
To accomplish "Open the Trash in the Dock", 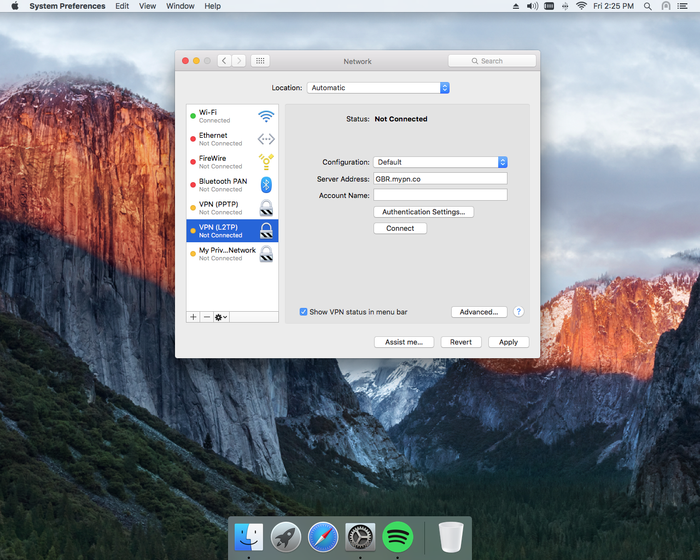I will point(451,537).
